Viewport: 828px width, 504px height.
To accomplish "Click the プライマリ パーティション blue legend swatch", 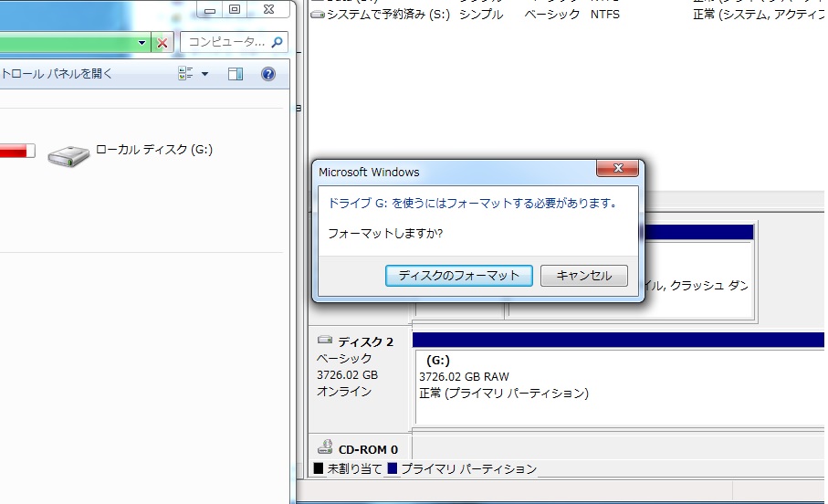I will point(392,468).
